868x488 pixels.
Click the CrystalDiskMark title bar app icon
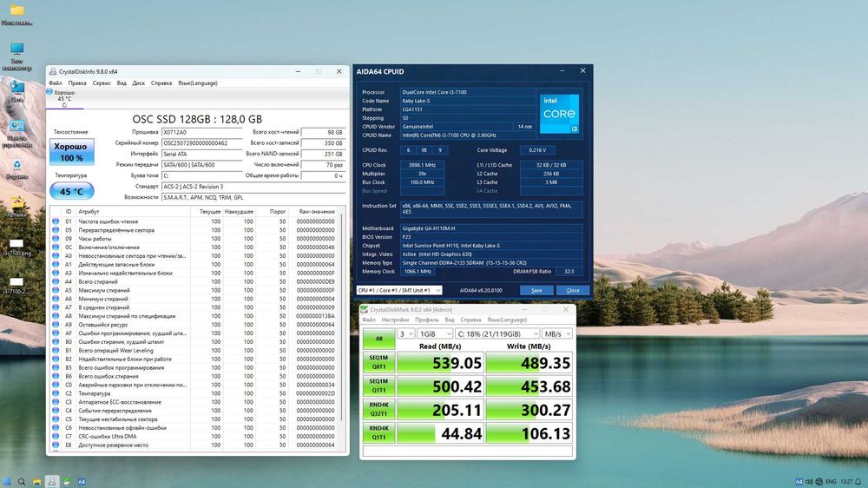[x=365, y=310]
